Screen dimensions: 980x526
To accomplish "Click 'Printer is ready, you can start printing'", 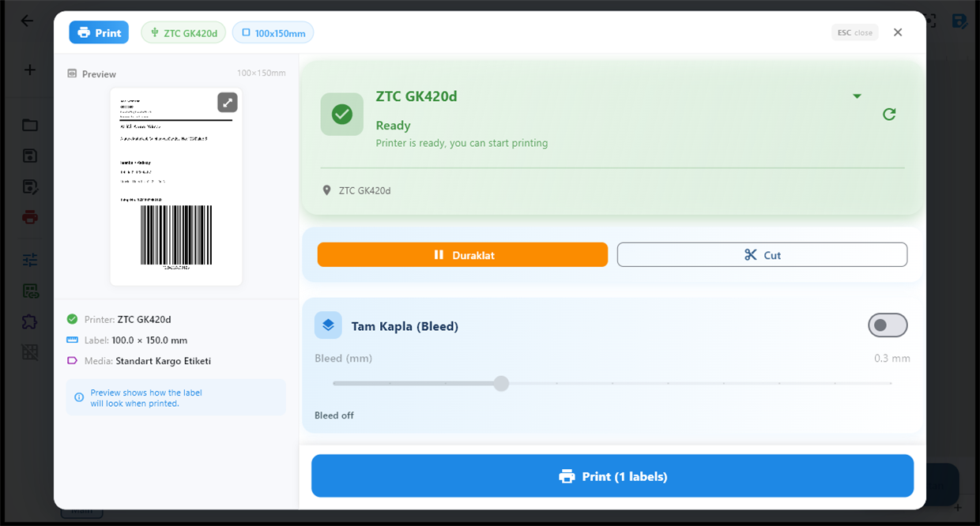I will pos(462,143).
